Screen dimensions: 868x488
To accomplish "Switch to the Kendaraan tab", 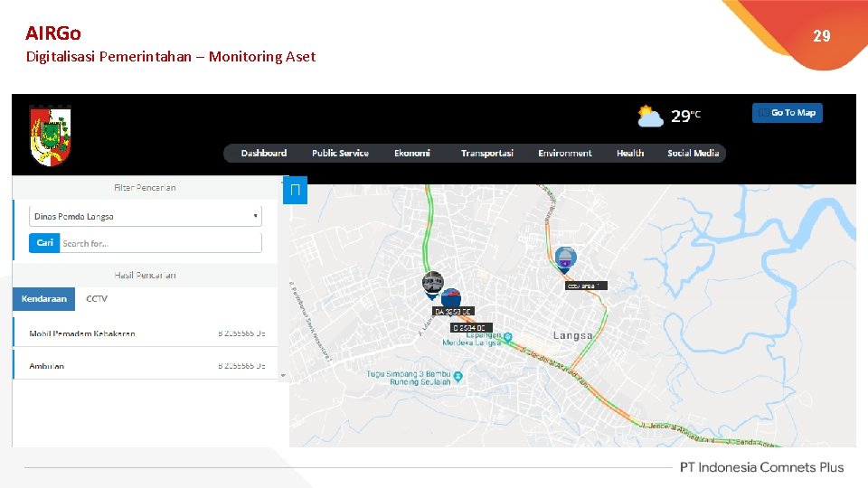I will [43, 299].
